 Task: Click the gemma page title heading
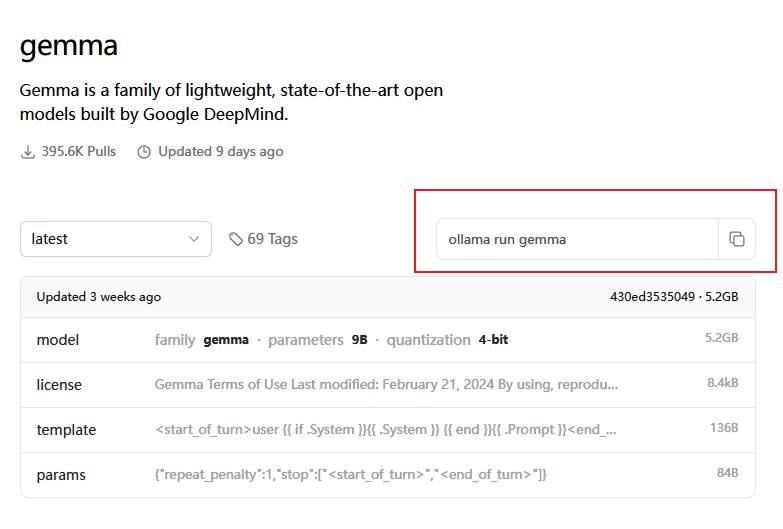click(x=69, y=46)
